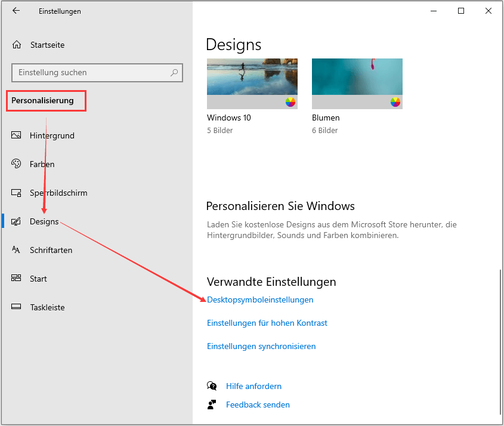Click the color wheel on the Blumen theme
This screenshot has width=504, height=426.
pos(395,102)
